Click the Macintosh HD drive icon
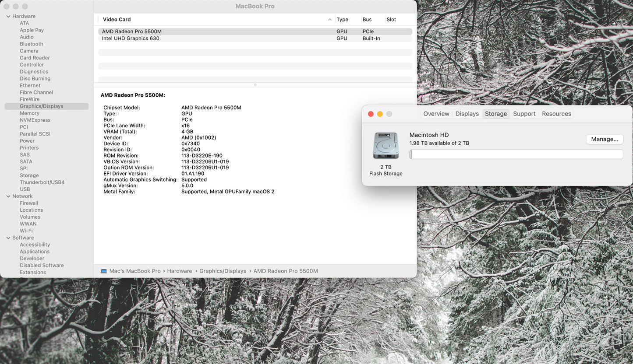This screenshot has height=364, width=633. pos(385,145)
